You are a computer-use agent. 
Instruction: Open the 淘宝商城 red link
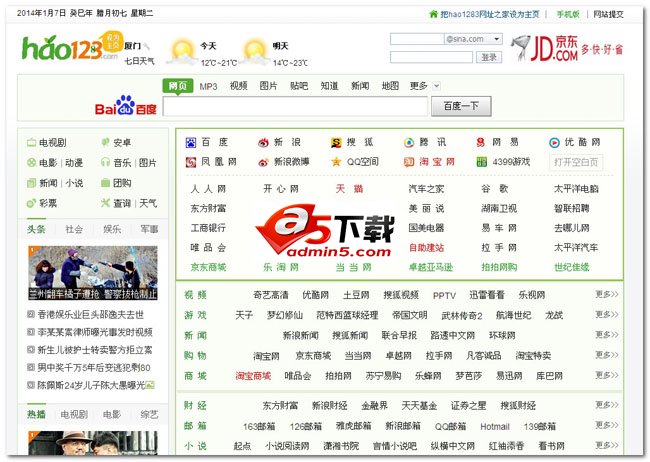pyautogui.click(x=253, y=376)
